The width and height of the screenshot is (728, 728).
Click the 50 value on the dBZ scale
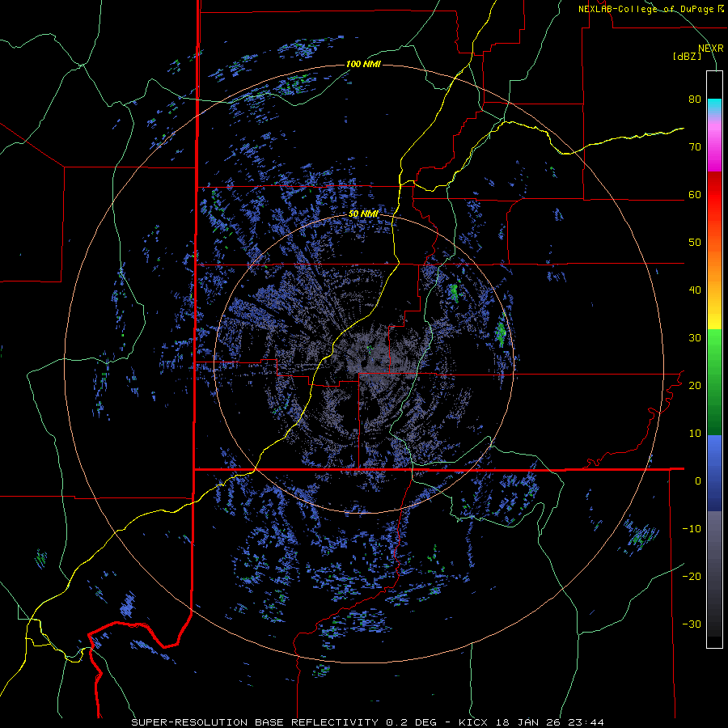click(695, 243)
